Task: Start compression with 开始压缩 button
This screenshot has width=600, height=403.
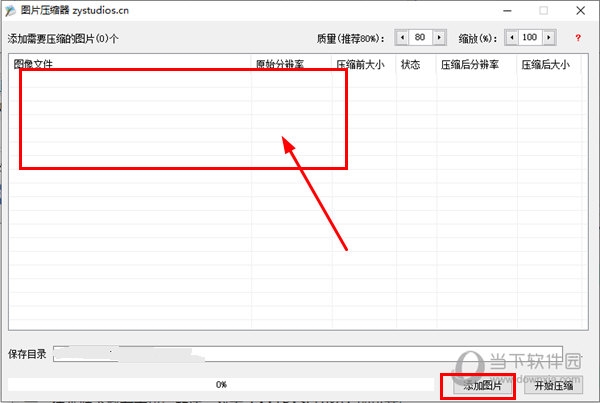Action: click(554, 386)
